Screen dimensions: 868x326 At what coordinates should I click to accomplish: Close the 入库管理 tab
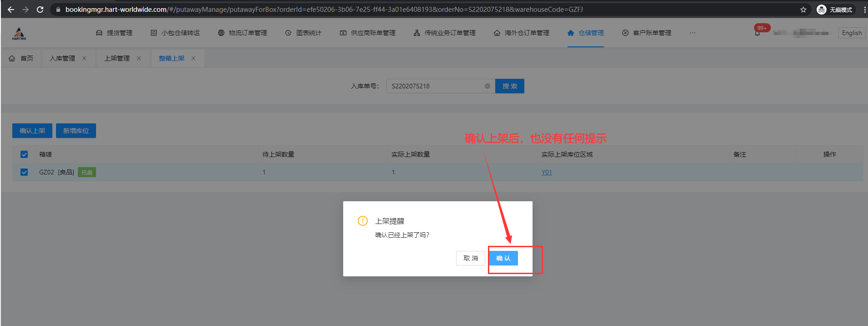84,58
